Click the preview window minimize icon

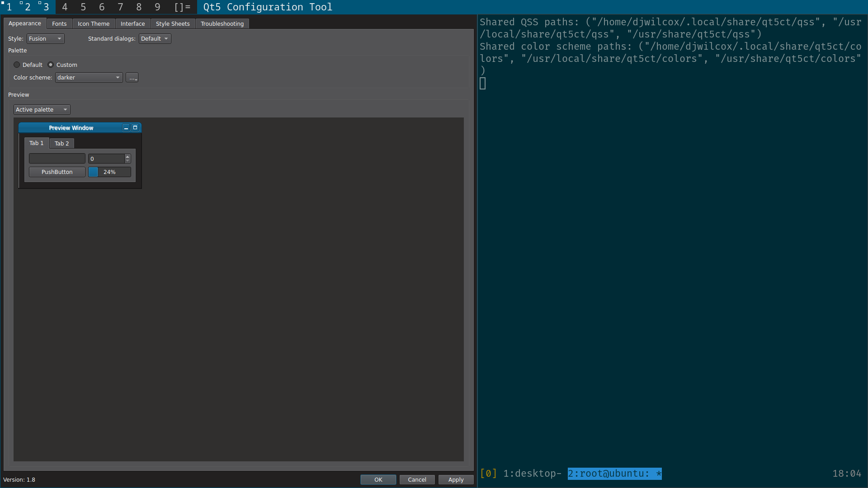click(126, 128)
